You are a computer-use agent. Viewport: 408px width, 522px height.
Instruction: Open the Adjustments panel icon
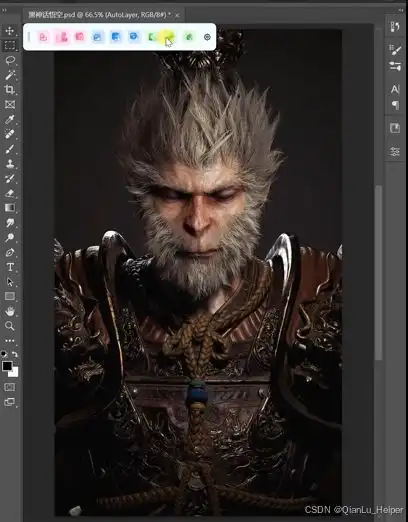395,152
